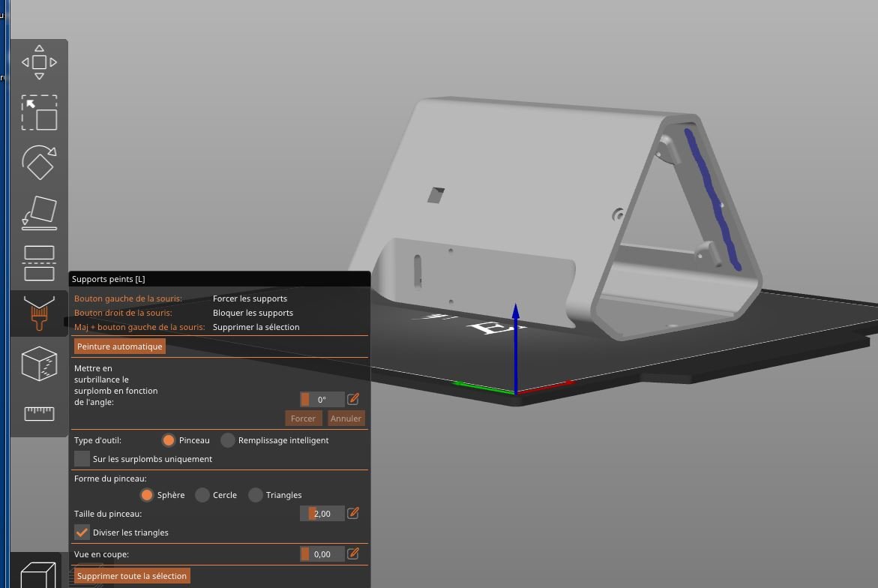Screen dimensions: 878x588
Task: Open the Seam painting cube tool
Action: 39,364
